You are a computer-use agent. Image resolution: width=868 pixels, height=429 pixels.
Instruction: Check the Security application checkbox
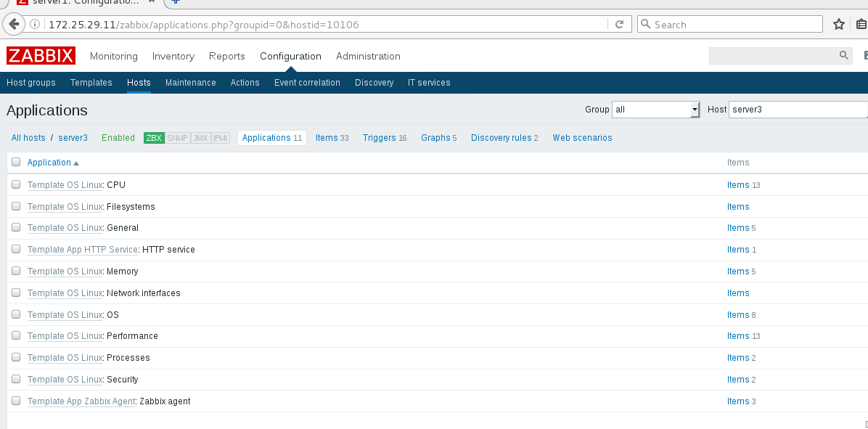(16, 379)
